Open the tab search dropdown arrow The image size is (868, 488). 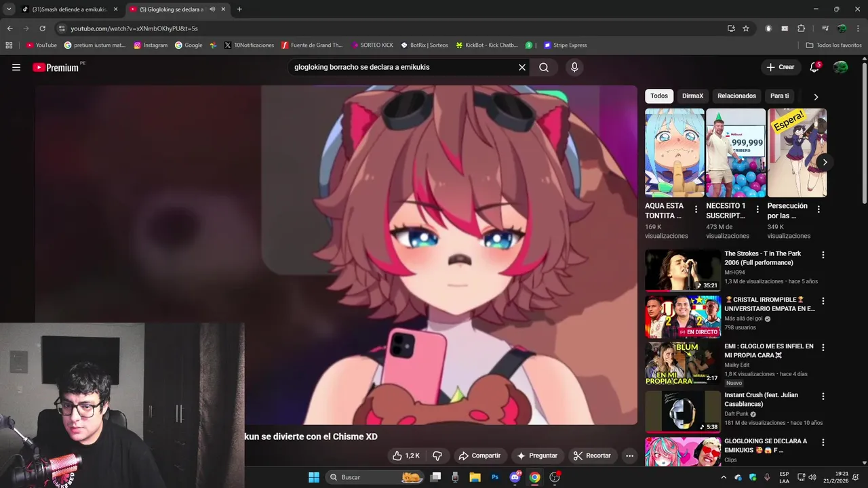9,9
